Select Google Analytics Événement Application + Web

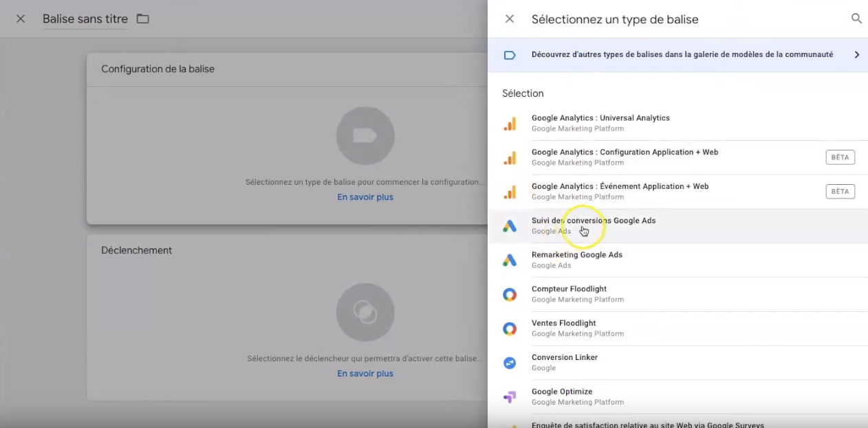pyautogui.click(x=677, y=192)
